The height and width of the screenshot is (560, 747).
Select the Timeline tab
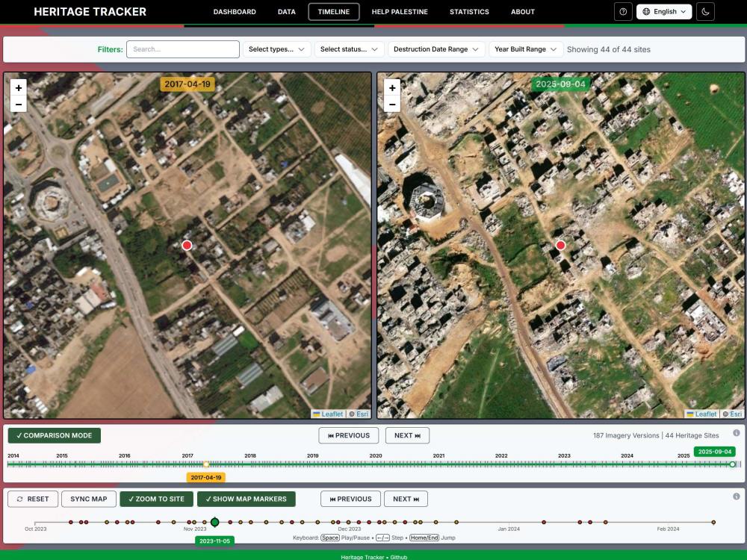click(x=334, y=12)
